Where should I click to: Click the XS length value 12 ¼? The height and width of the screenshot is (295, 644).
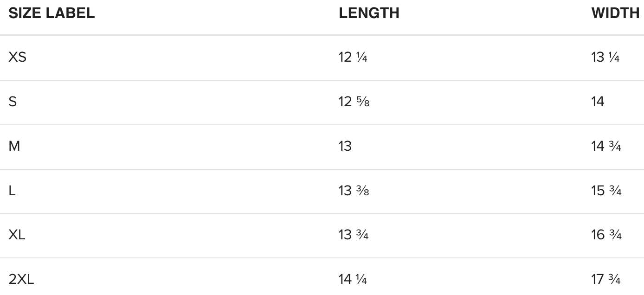click(x=353, y=58)
